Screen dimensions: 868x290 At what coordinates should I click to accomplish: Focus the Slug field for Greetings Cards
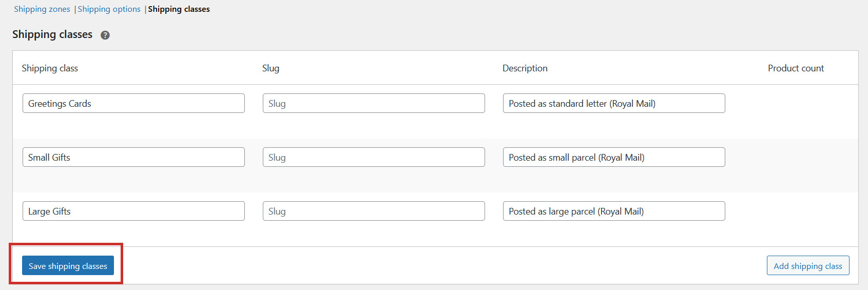pos(374,103)
